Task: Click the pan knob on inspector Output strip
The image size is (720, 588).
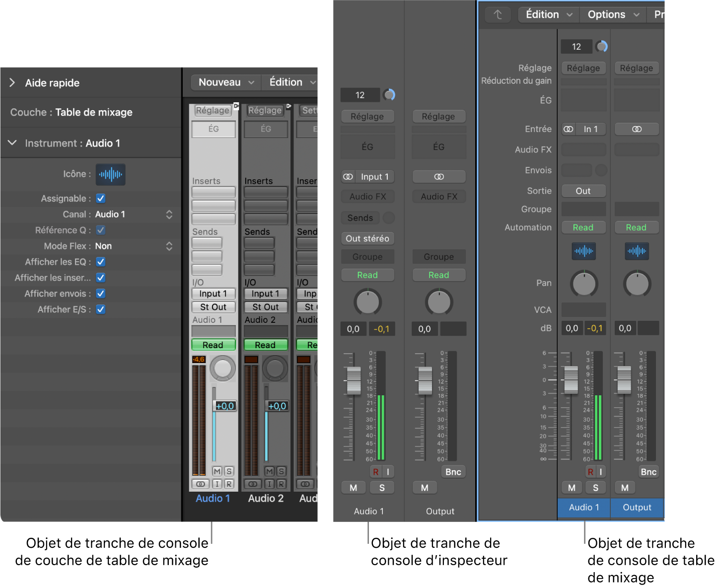Action: 439,302
